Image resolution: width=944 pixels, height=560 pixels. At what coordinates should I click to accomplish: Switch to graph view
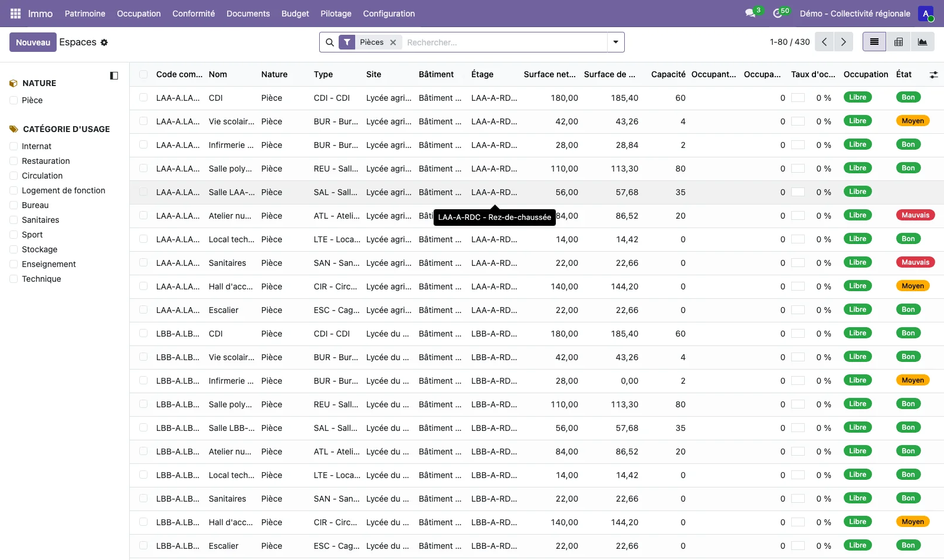click(923, 42)
